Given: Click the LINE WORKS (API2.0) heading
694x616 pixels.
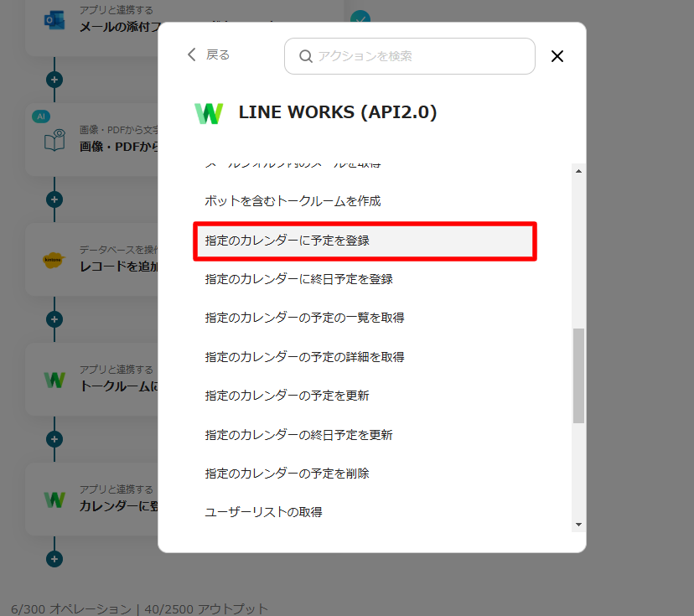Looking at the screenshot, I should pyautogui.click(x=338, y=112).
